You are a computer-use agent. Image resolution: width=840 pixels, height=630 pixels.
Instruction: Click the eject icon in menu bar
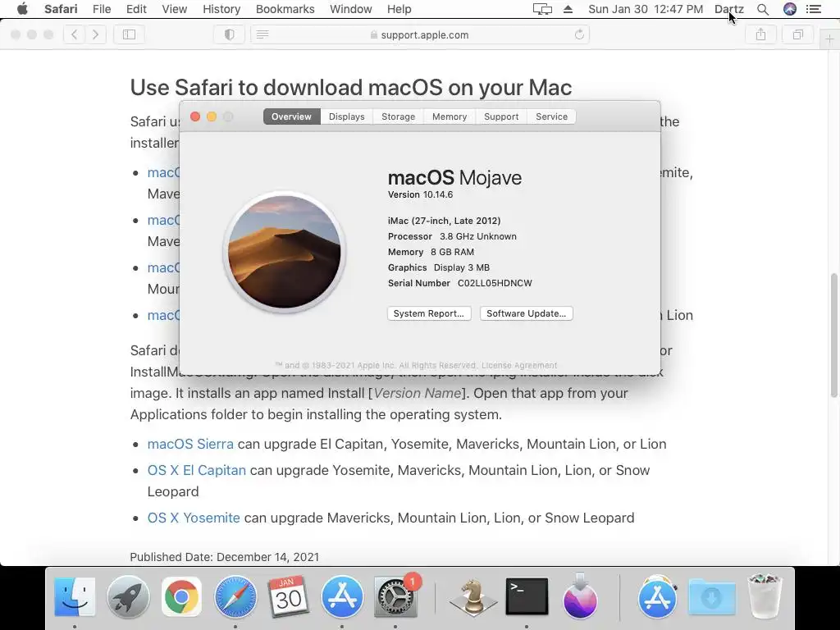[x=568, y=9]
